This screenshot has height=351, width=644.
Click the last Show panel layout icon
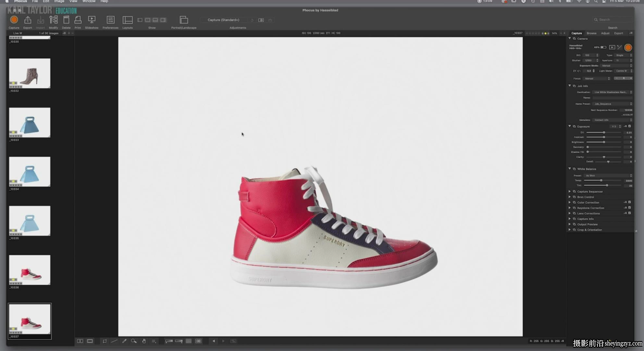[x=163, y=20]
